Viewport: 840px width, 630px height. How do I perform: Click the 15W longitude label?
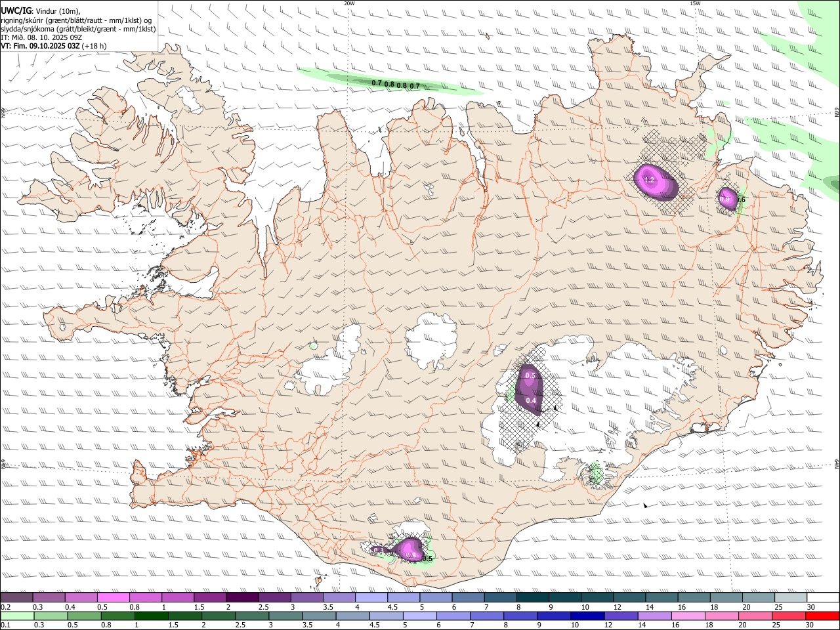click(695, 3)
